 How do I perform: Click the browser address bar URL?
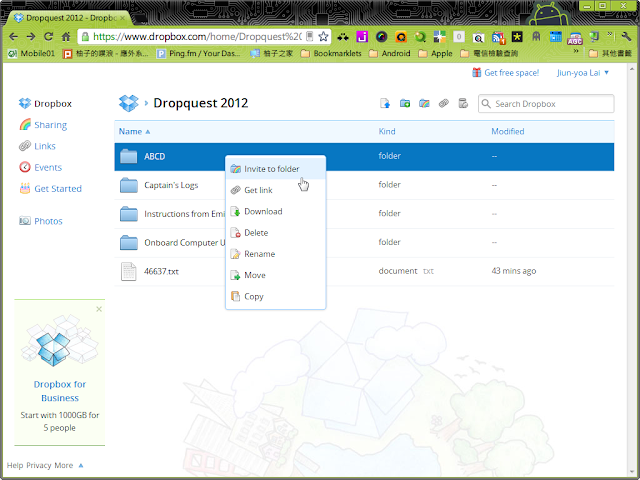click(x=197, y=37)
